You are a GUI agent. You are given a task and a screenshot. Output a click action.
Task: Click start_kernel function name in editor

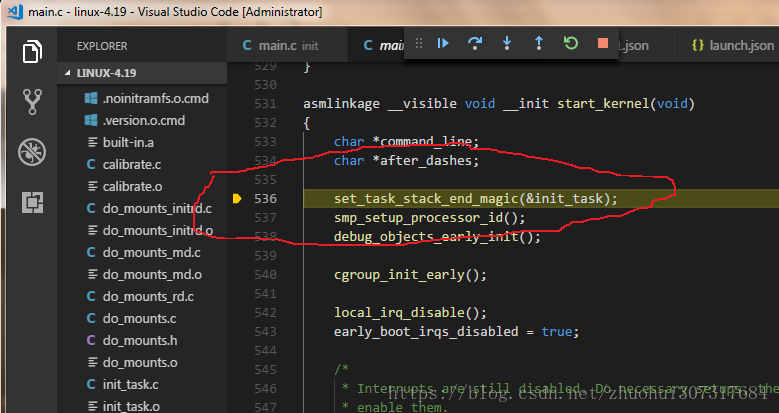(x=603, y=104)
